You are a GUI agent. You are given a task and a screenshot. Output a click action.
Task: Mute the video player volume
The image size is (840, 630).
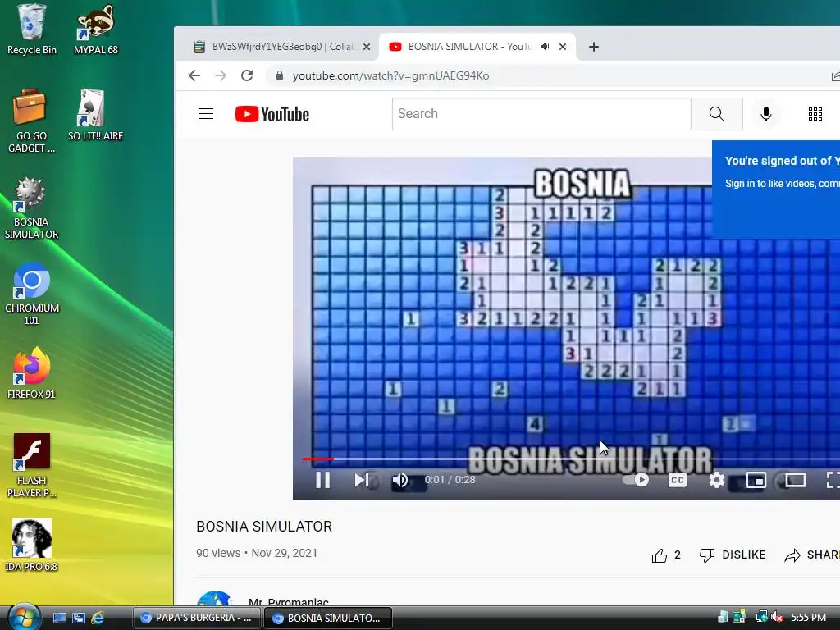click(x=399, y=479)
